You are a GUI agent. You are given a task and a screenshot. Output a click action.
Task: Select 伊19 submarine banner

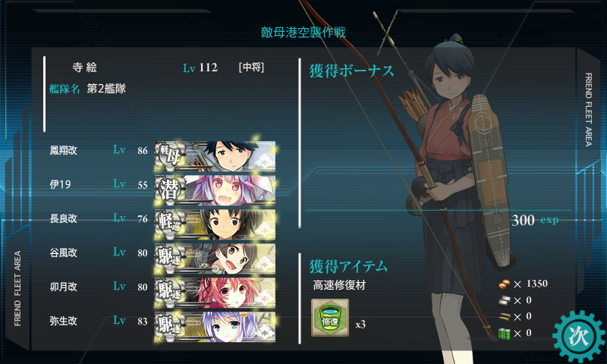pyautogui.click(x=215, y=190)
